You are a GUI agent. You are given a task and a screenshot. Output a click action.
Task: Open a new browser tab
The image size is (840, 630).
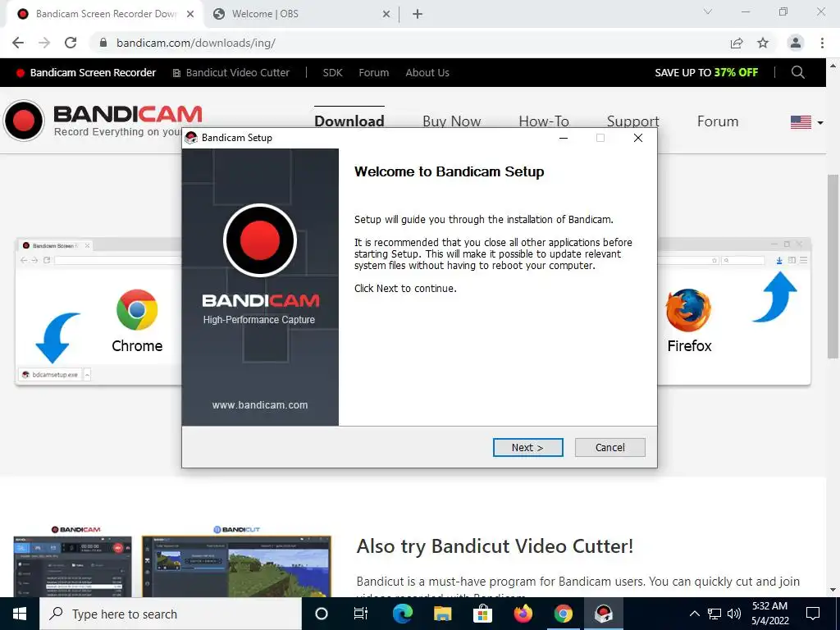click(x=418, y=15)
